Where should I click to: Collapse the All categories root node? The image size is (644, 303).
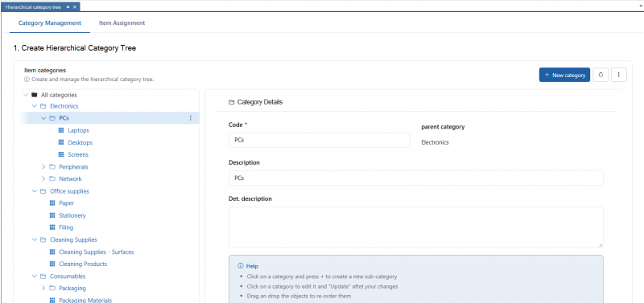click(26, 95)
